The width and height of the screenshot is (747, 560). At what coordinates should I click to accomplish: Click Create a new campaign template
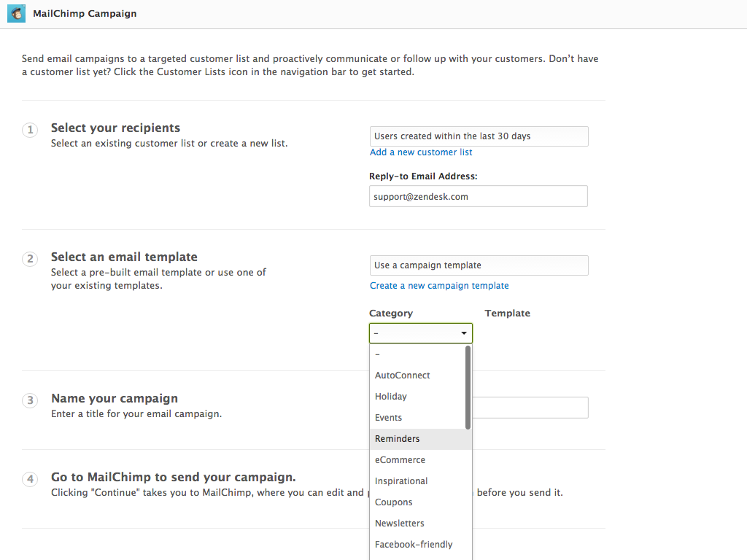pos(439,285)
